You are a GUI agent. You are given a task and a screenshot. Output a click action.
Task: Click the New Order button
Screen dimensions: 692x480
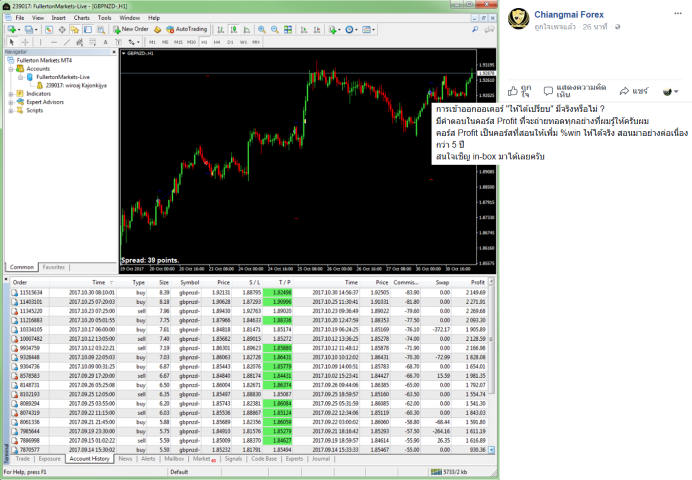pyautogui.click(x=131, y=29)
